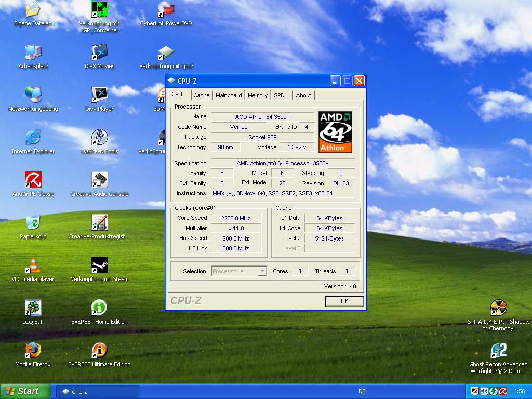Launch DivX Player from desktop
The image size is (532, 399).
click(99, 95)
